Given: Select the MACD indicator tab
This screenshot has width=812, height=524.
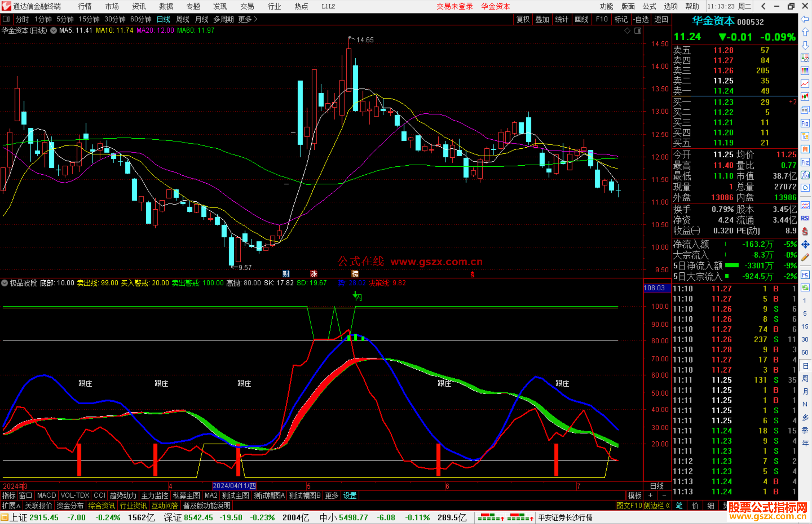Looking at the screenshot, I should [x=47, y=495].
